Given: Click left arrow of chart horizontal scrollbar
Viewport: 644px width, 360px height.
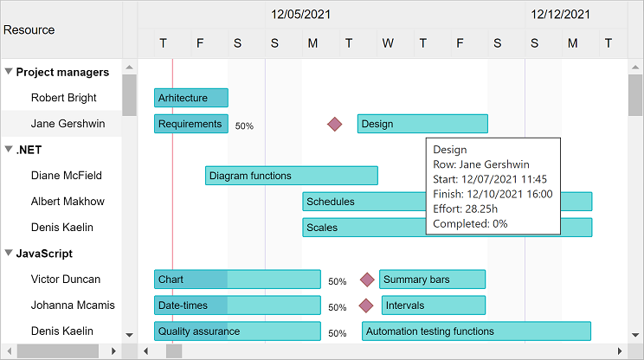Looking at the screenshot, I should click(x=146, y=350).
